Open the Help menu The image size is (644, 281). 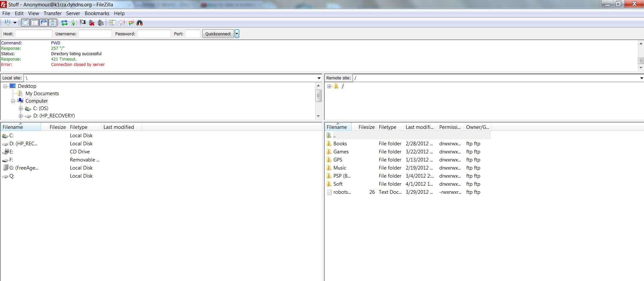click(x=119, y=13)
